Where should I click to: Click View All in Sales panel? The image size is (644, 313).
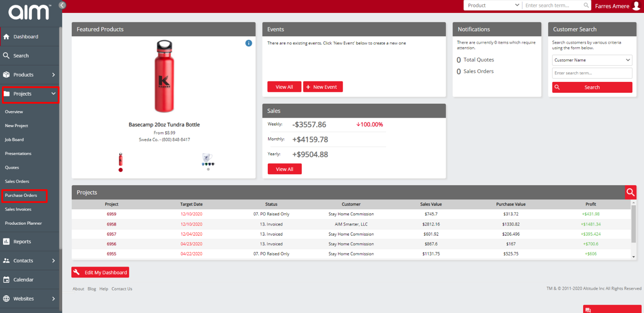pos(284,169)
